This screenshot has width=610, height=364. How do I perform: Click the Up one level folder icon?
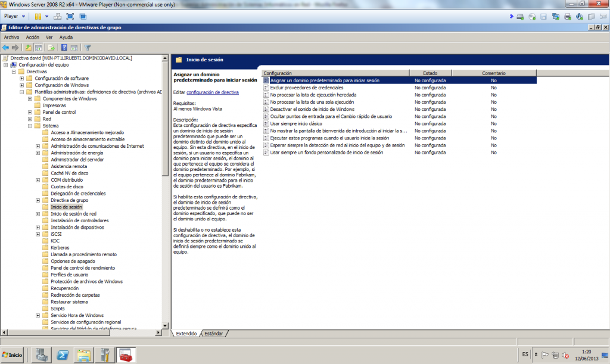tap(28, 47)
